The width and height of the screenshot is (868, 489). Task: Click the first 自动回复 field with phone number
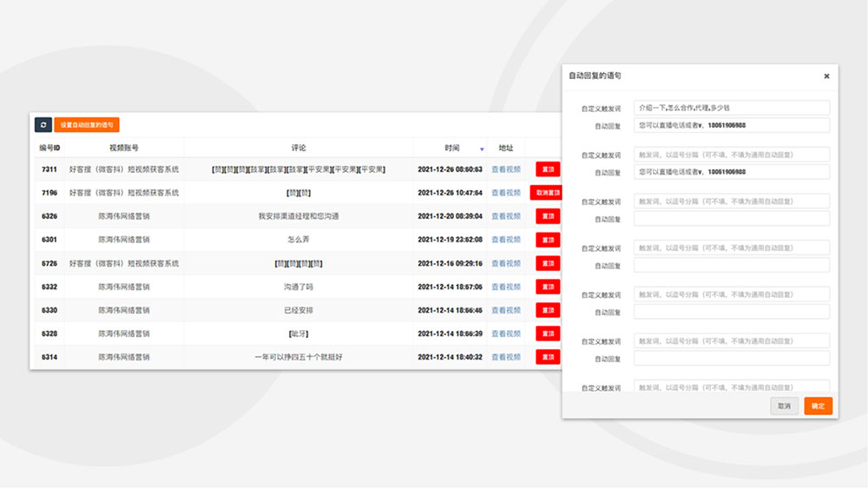(731, 125)
